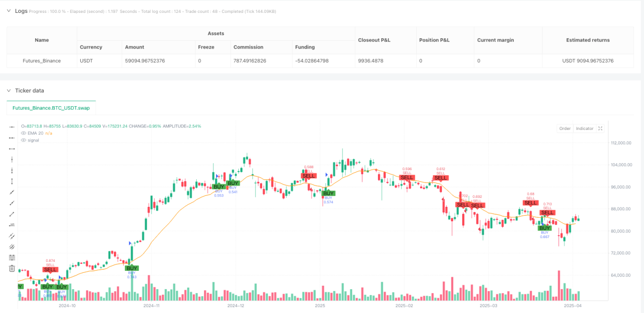Toggle the Order display on chart

565,128
